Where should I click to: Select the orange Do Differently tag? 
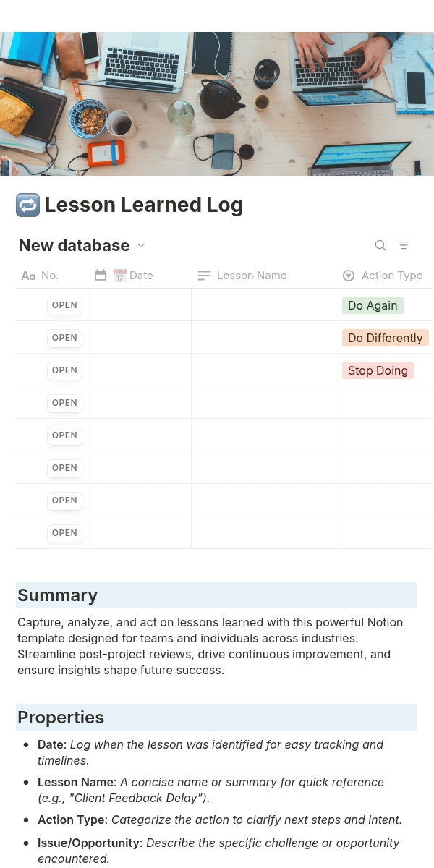coord(385,338)
